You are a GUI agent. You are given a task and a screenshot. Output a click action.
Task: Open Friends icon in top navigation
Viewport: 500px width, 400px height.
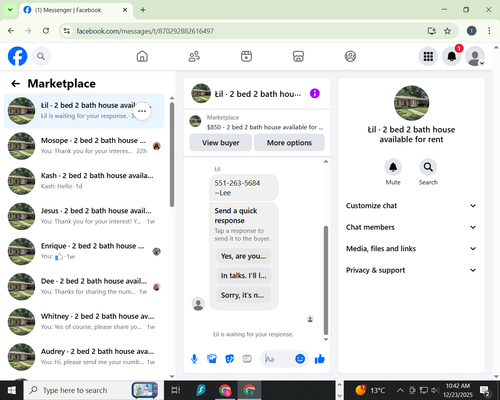[194, 56]
